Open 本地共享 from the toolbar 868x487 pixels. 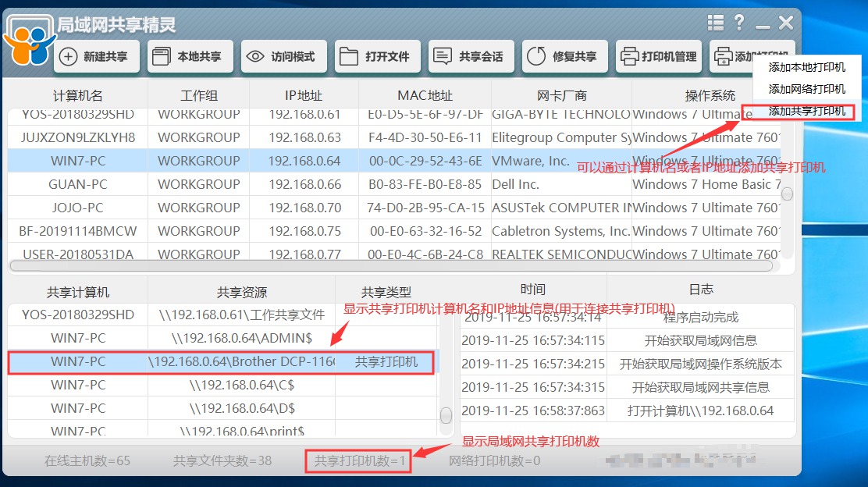tap(190, 56)
